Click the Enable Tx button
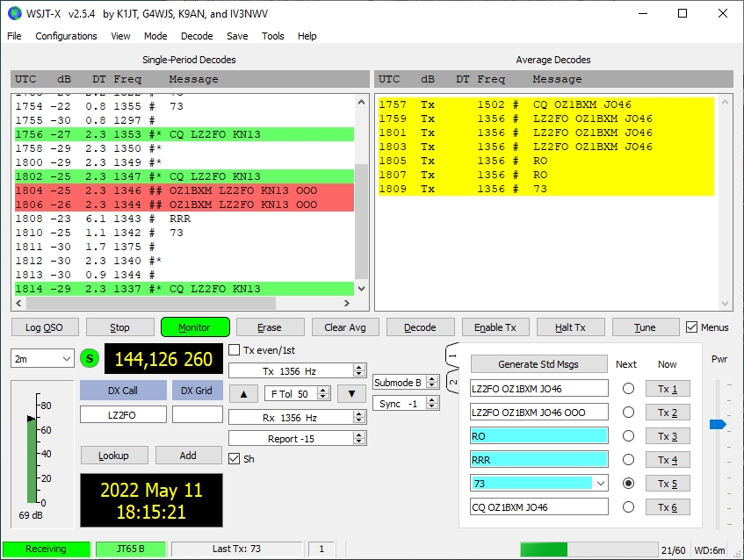The width and height of the screenshot is (744, 560). (x=495, y=327)
